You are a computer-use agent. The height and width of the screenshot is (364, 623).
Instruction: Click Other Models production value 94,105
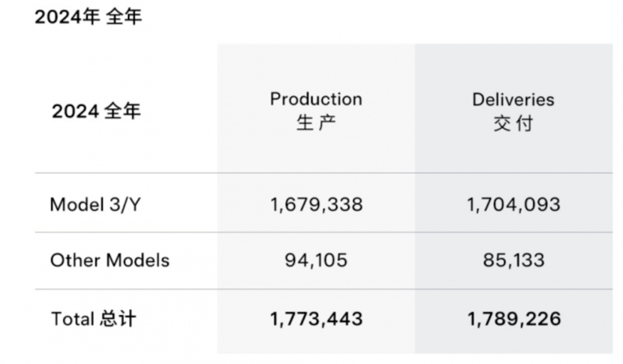pos(316,260)
